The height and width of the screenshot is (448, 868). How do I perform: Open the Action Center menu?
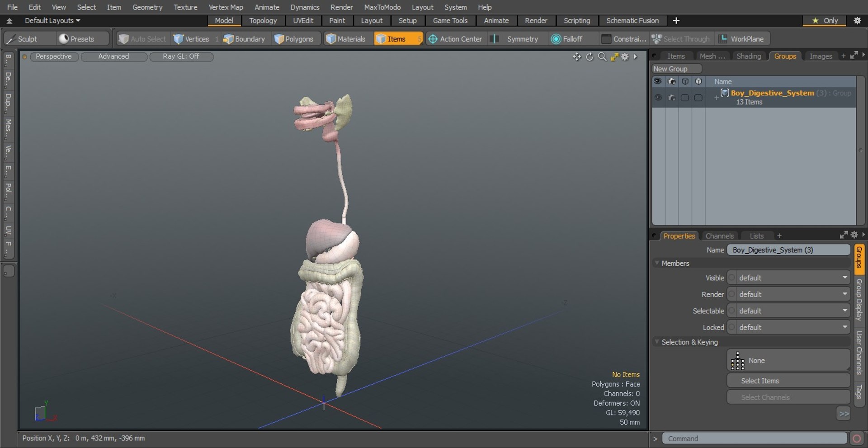click(x=456, y=39)
